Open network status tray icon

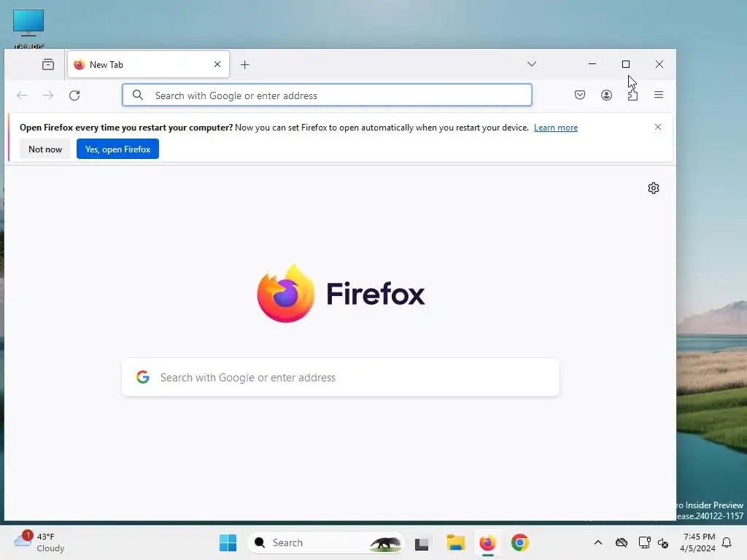[644, 542]
